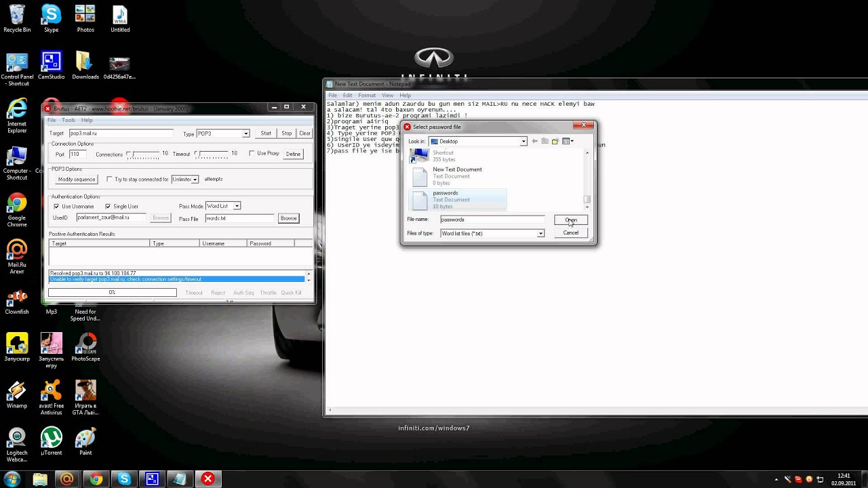Toggle the Single User checkbox
Screen dimensions: 868x488
point(107,206)
